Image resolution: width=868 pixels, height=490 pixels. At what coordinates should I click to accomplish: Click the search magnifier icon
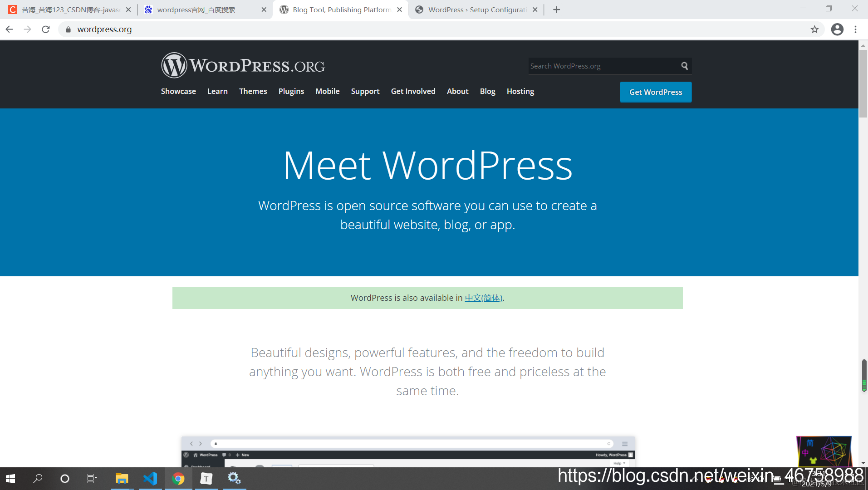(684, 66)
